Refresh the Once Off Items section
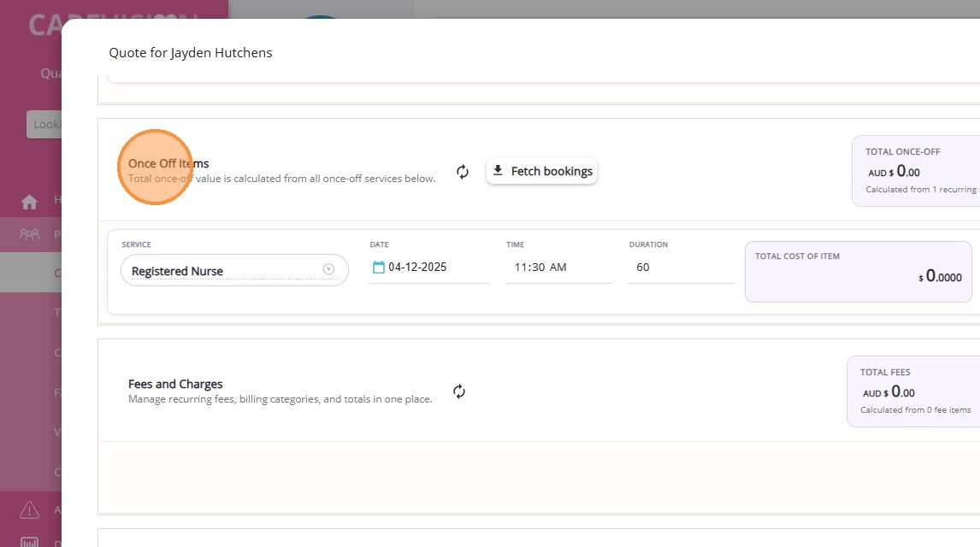The image size is (980, 547). coord(463,172)
